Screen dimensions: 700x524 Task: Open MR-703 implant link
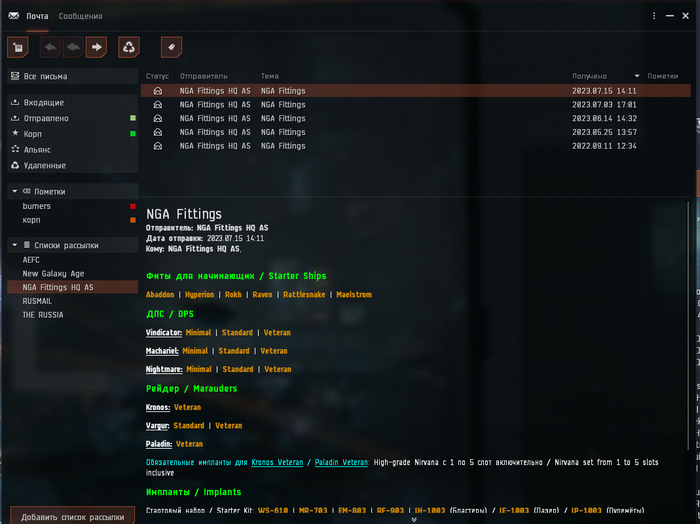[313, 510]
